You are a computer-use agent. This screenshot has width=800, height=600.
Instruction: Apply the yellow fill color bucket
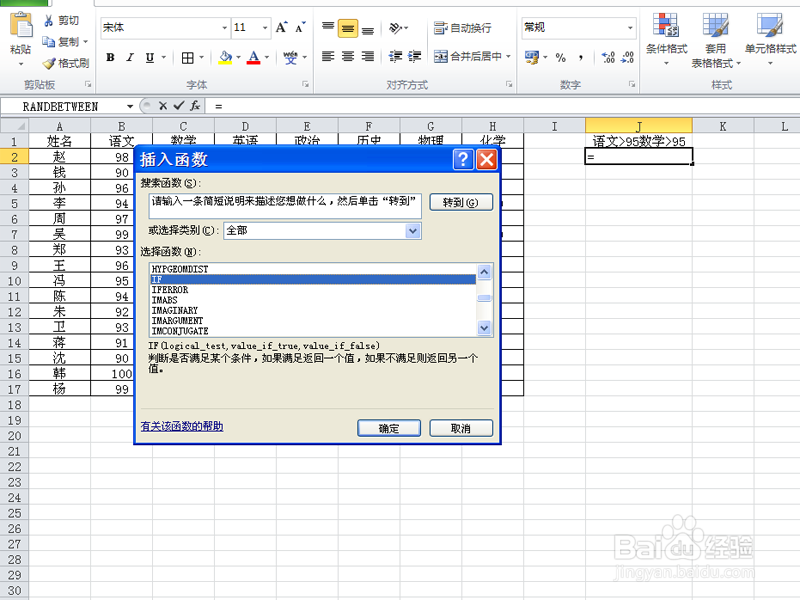click(x=225, y=57)
